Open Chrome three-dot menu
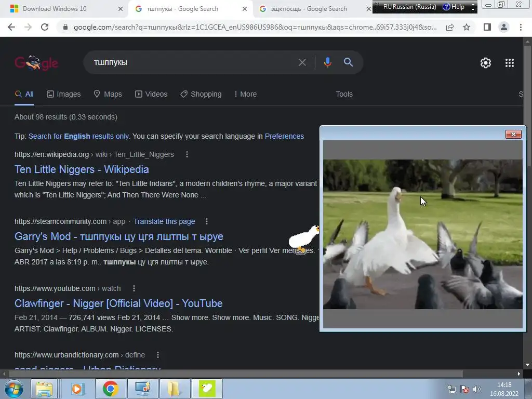Image resolution: width=532 pixels, height=399 pixels. tap(521, 27)
